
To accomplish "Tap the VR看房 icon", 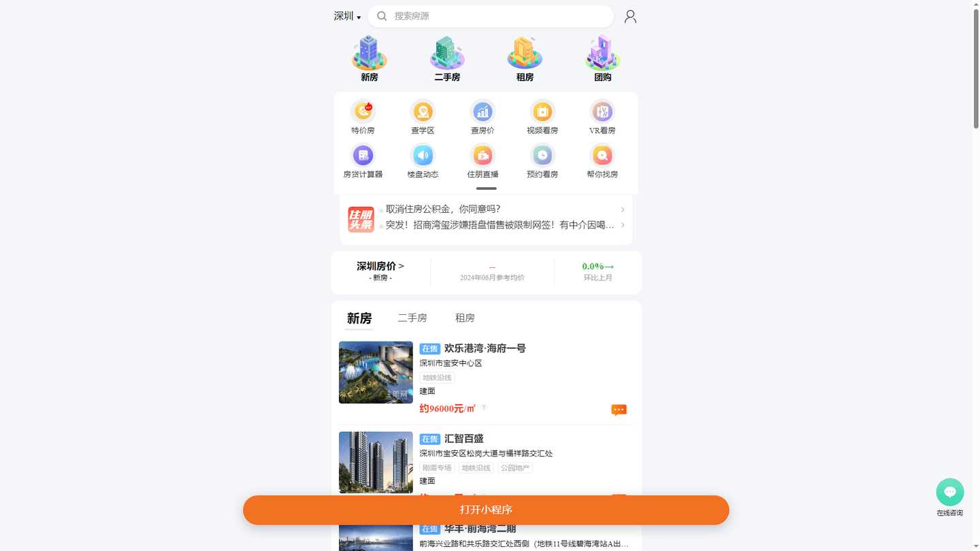I will [602, 111].
